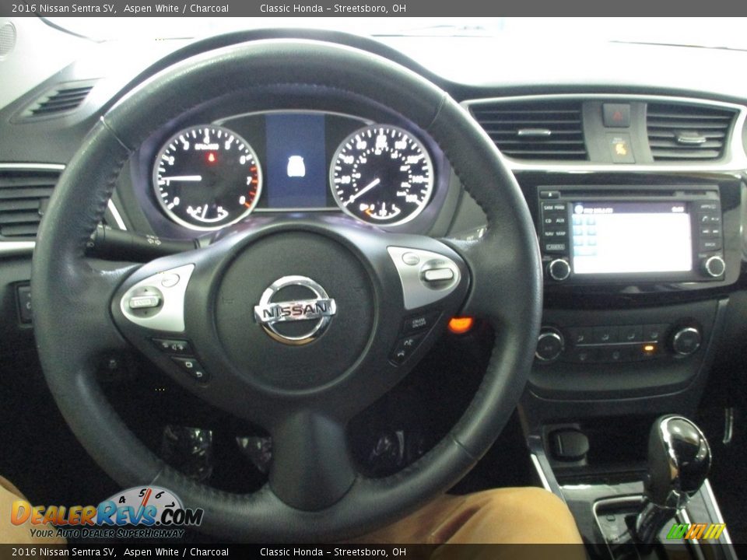Tap the CD button on the radio
Image resolution: width=747 pixels, height=560 pixels.
[549, 221]
